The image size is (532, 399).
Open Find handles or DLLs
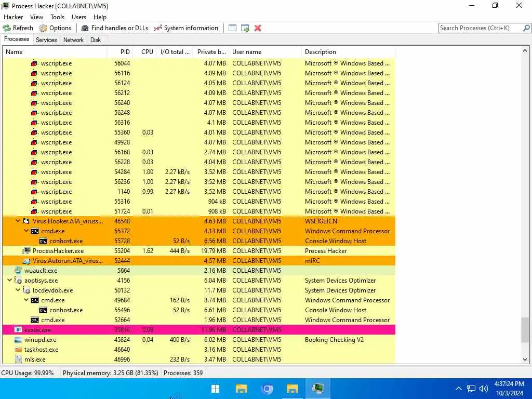click(x=115, y=28)
